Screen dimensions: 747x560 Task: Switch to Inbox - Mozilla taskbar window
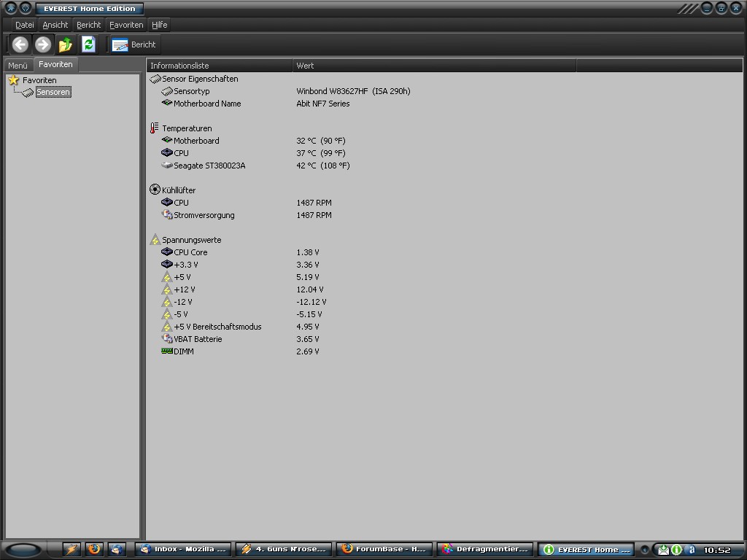pos(183,549)
